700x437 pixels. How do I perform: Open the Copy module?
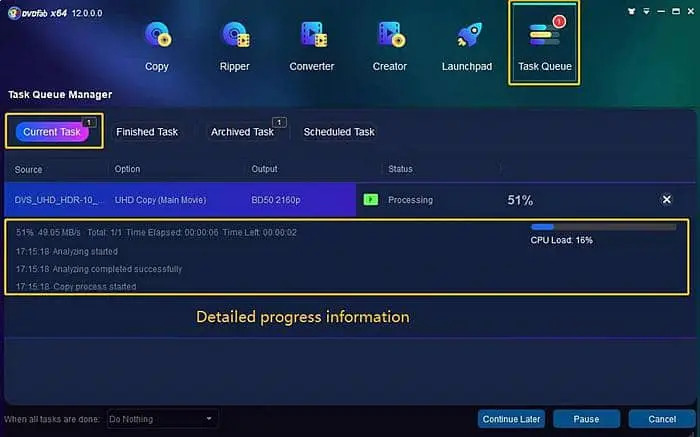click(157, 46)
